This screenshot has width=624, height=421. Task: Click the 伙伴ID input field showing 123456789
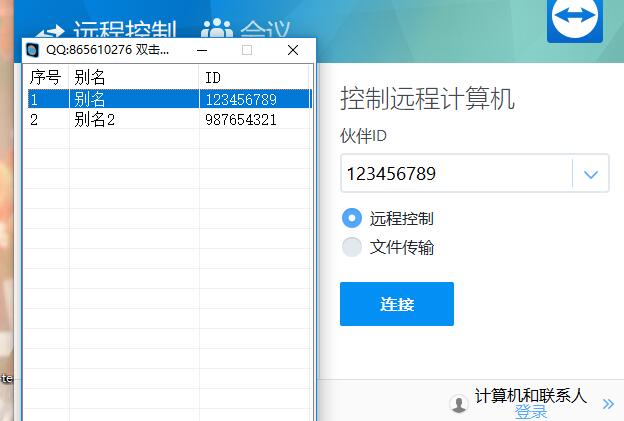click(455, 174)
